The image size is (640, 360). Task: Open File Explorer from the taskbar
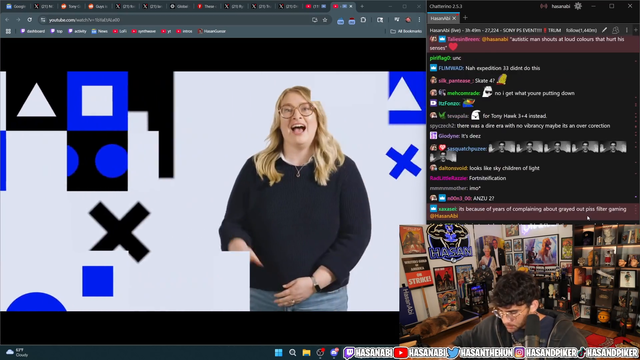pos(306,353)
